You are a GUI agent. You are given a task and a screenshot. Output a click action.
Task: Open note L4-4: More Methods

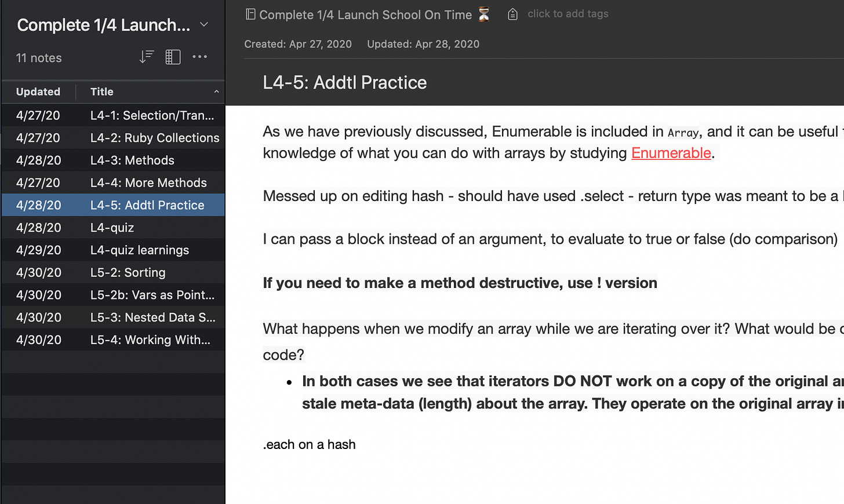tap(113, 182)
